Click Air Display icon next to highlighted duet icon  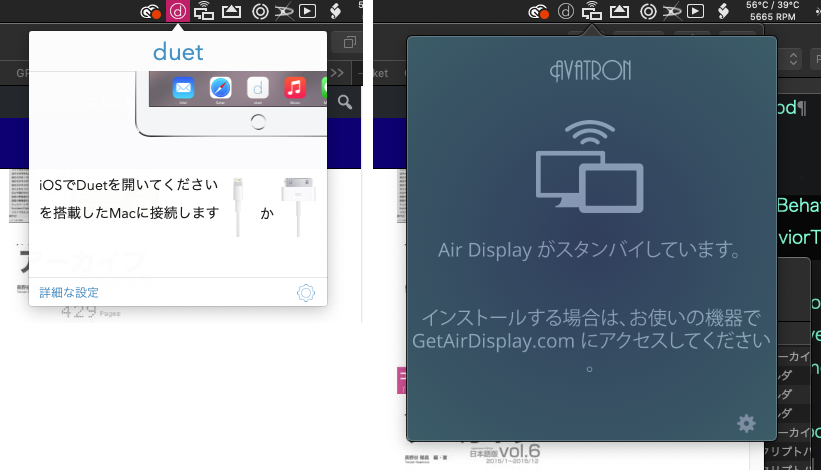204,11
